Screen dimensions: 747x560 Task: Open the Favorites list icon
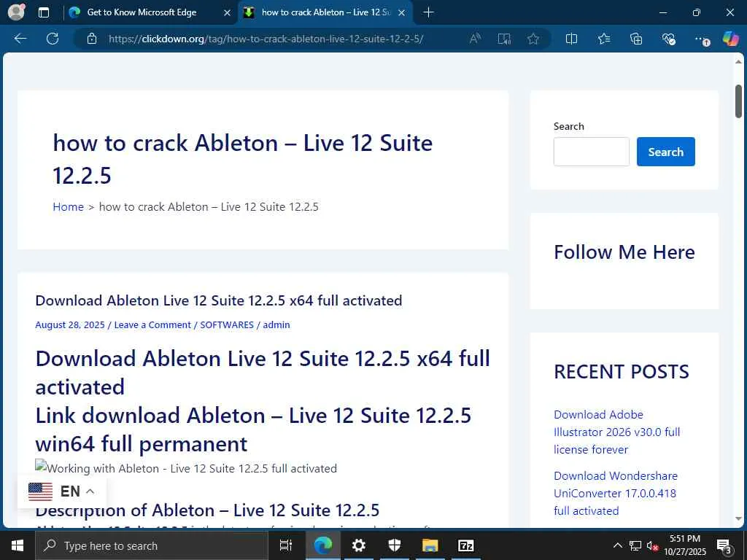[603, 39]
